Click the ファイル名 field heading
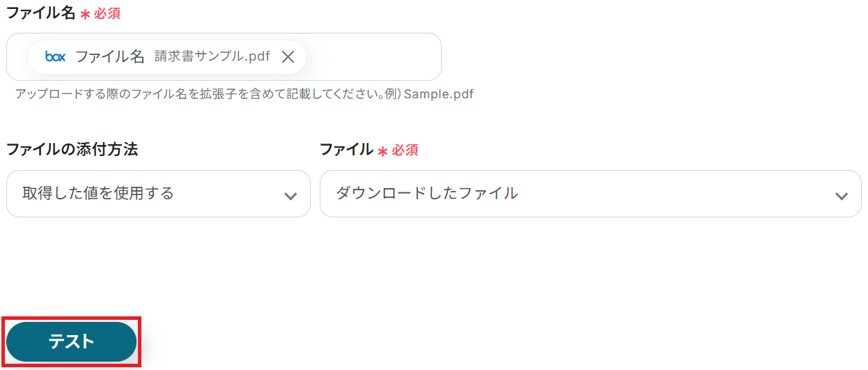Screen dimensions: 868x370 tap(40, 13)
